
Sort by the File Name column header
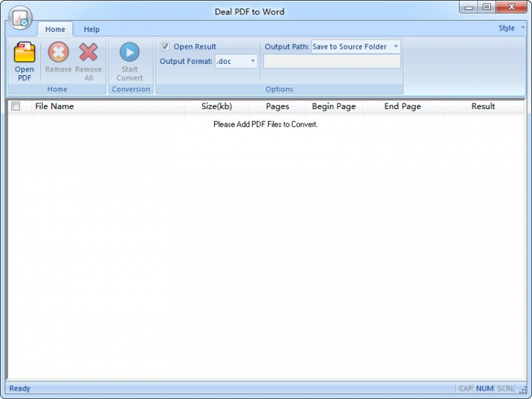109,106
